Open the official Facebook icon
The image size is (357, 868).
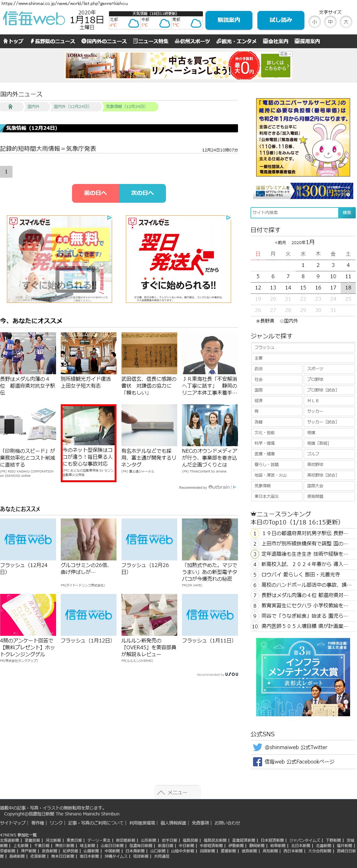pos(257,762)
